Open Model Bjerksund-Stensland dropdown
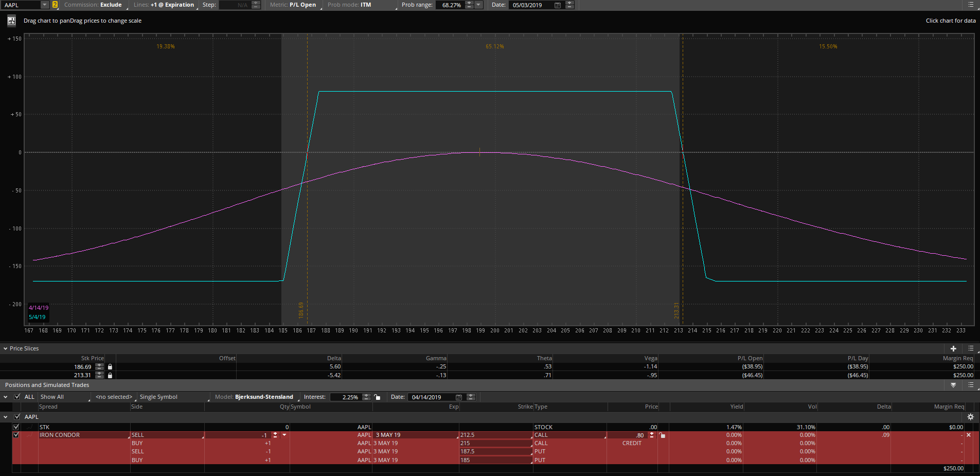 point(256,397)
